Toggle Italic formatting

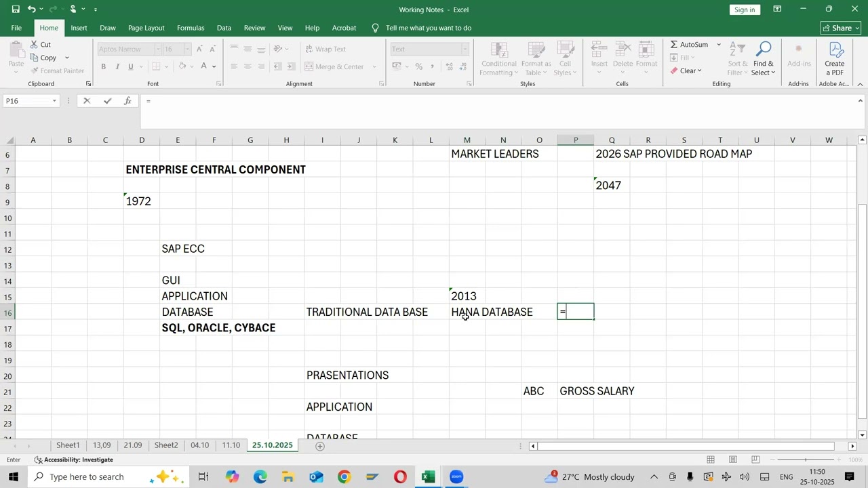tap(117, 66)
